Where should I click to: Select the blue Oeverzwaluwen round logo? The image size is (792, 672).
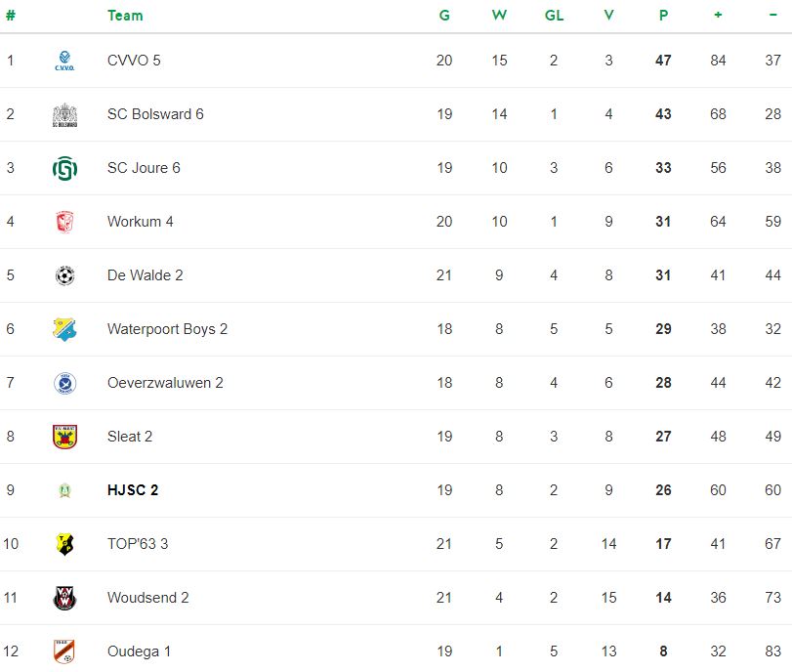(64, 383)
